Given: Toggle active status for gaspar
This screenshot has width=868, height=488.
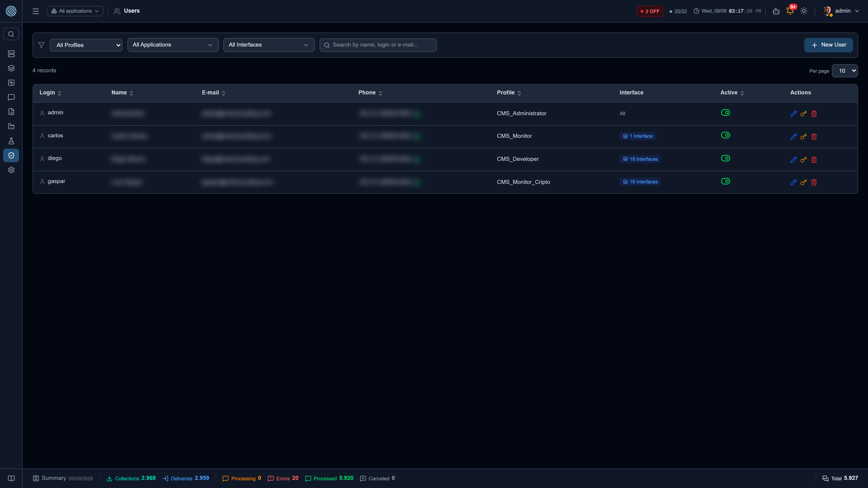Looking at the screenshot, I should click(x=725, y=181).
